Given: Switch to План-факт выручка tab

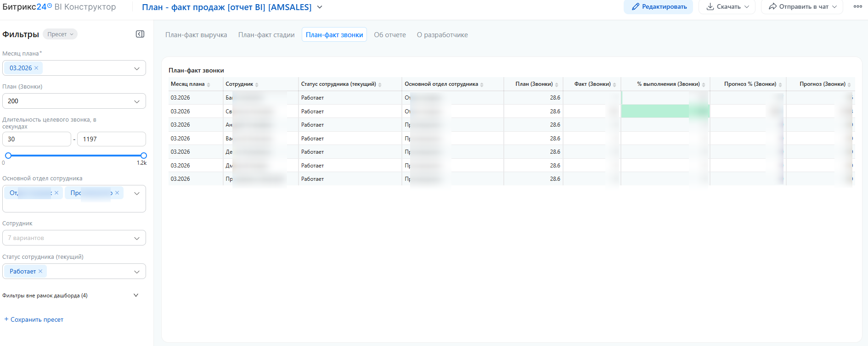Looking at the screenshot, I should pyautogui.click(x=196, y=35).
